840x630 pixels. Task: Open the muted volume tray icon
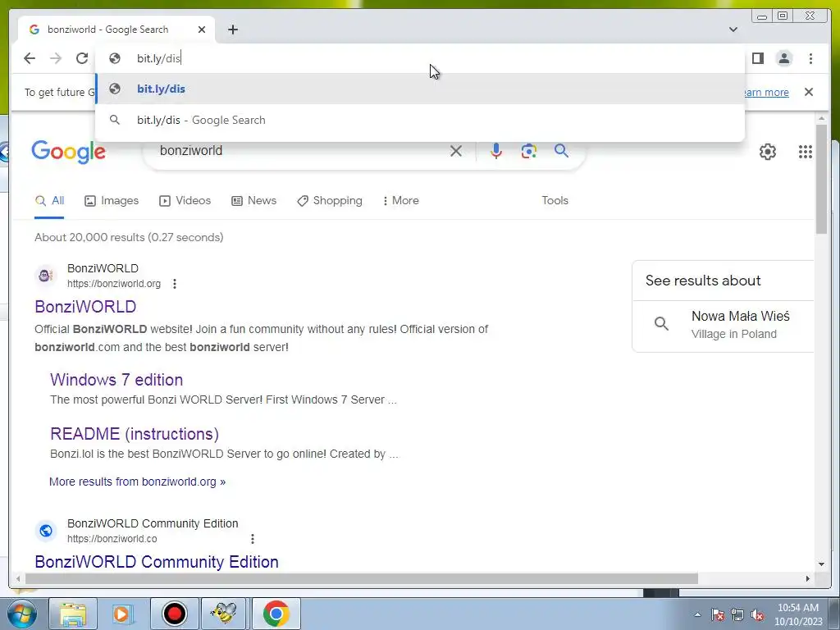757,615
